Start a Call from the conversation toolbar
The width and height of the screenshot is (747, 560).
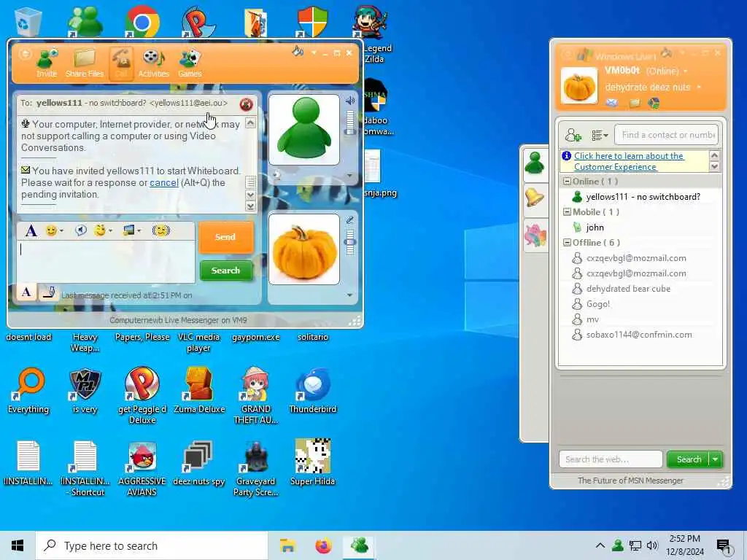(121, 63)
